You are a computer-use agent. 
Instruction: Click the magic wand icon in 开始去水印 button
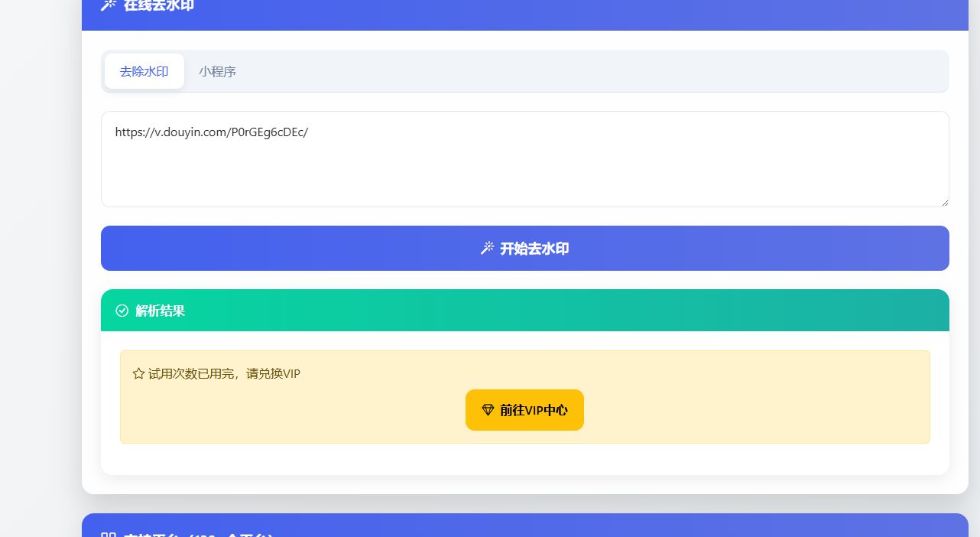coord(487,248)
